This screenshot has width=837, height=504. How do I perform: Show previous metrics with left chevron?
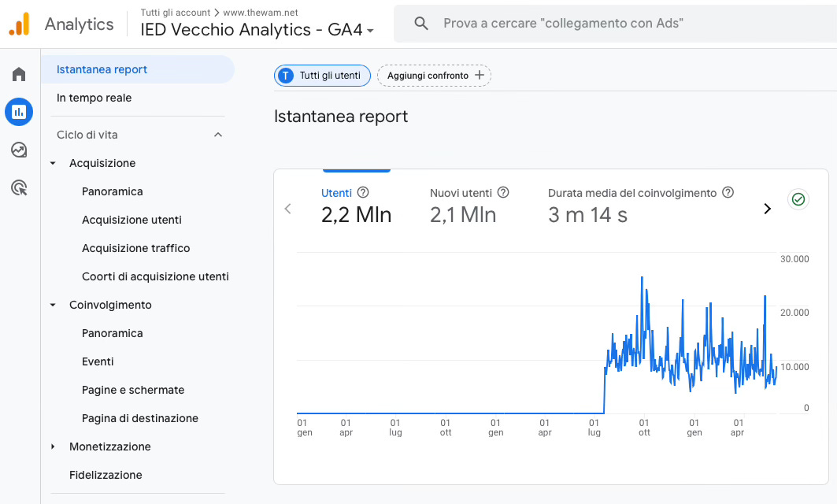287,209
